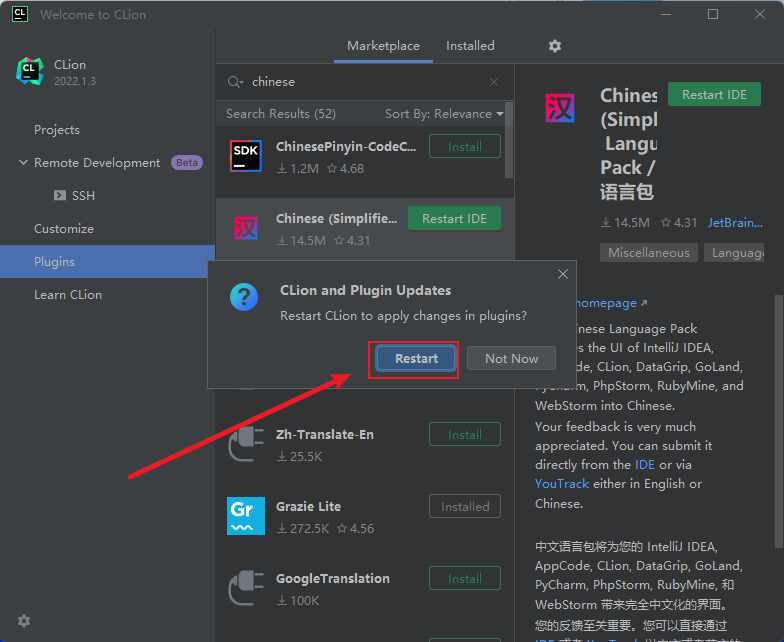Click the Chinese language pack icon in details panel
The width and height of the screenshot is (784, 642).
click(x=560, y=108)
